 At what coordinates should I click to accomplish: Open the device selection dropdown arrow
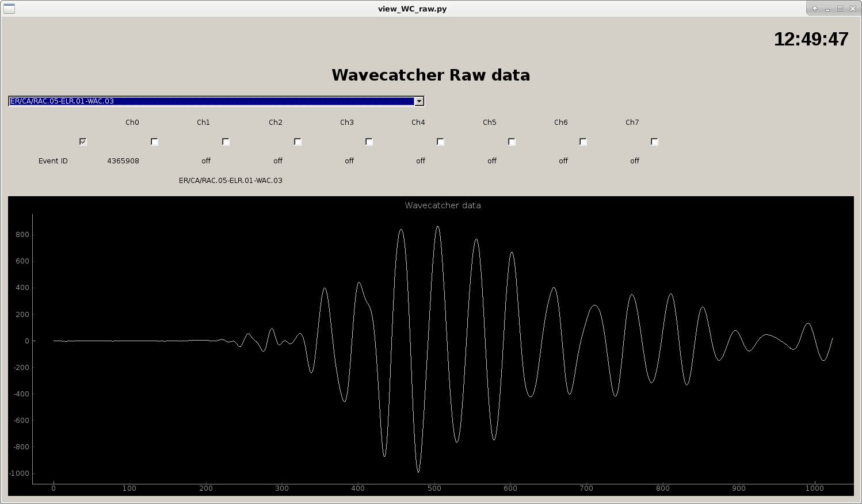coord(419,101)
